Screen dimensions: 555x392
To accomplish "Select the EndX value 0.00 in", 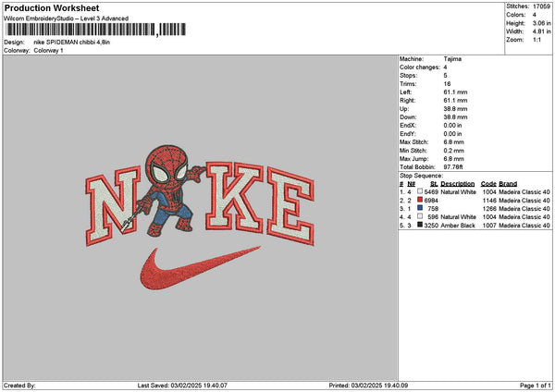I will 452,126.
